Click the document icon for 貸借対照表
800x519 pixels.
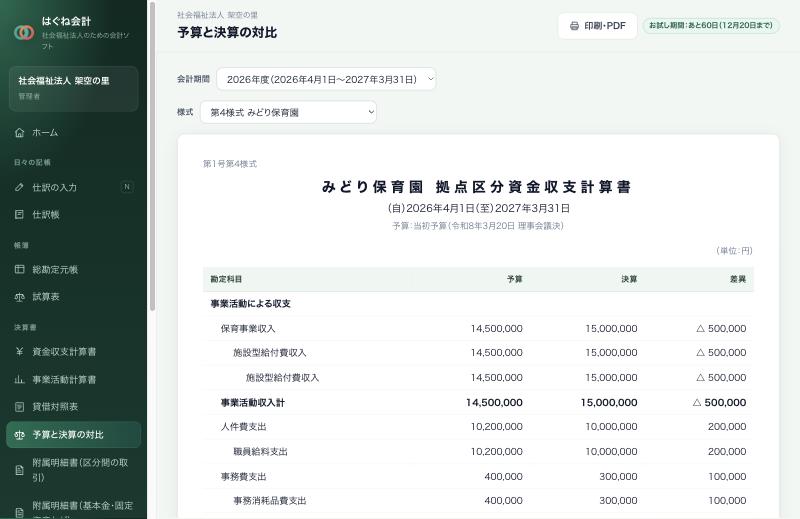pos(19,407)
